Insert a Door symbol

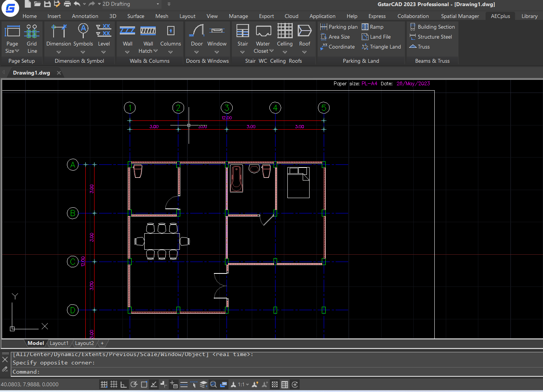click(196, 37)
